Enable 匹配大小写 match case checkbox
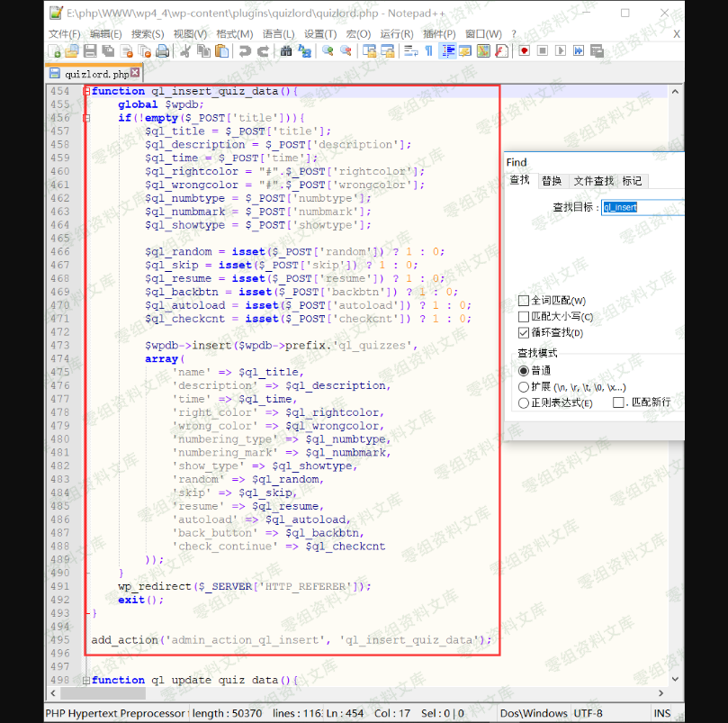This screenshot has height=723, width=728. tap(524, 317)
